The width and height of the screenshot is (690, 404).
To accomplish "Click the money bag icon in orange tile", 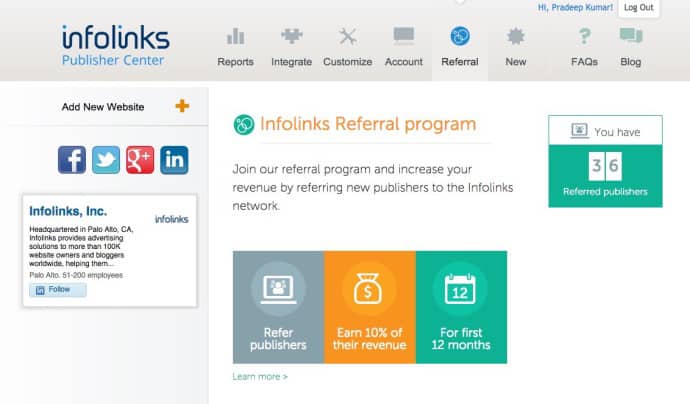I will click(x=368, y=289).
